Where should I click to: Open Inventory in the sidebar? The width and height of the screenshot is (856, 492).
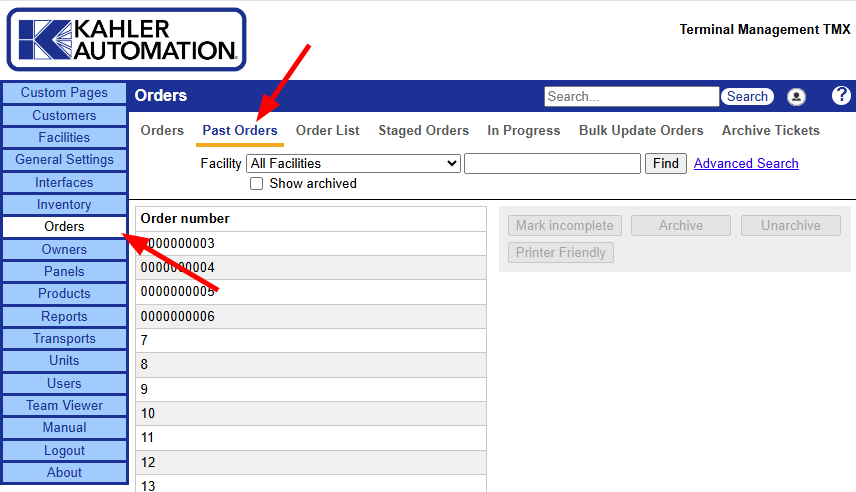[64, 205]
